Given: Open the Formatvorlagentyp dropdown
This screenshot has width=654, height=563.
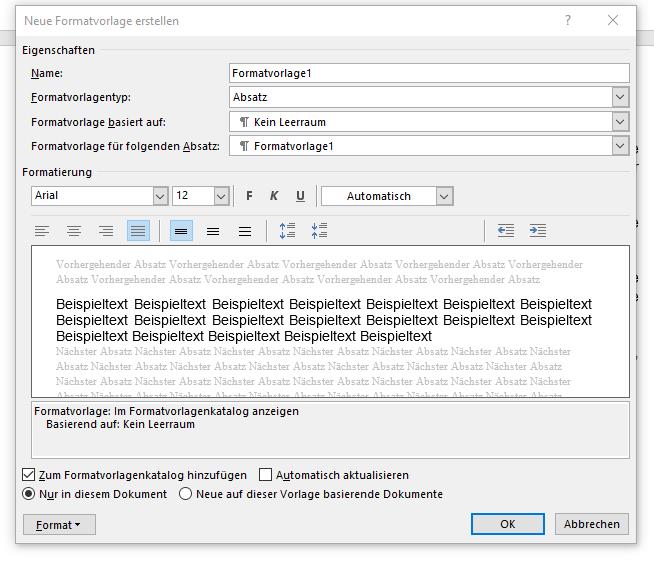Looking at the screenshot, I should coord(620,97).
